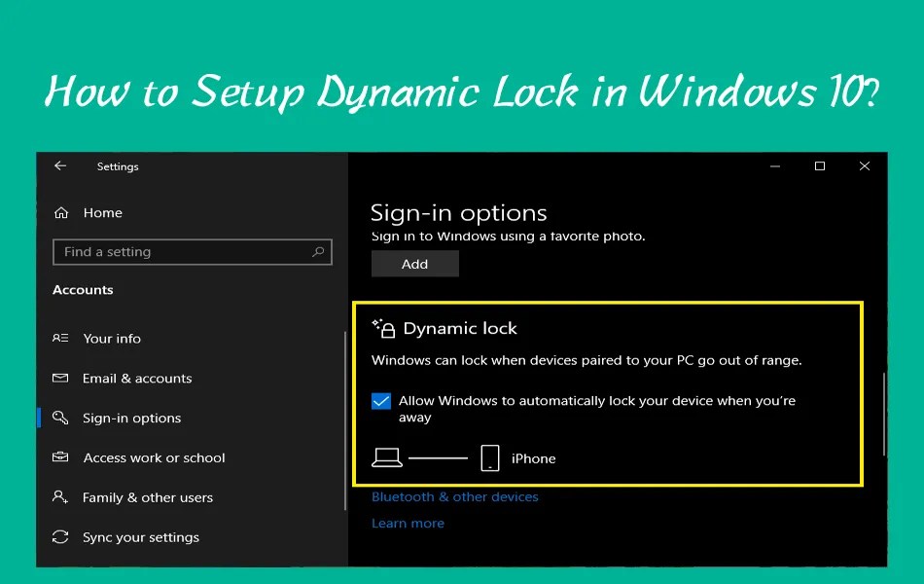924x584 pixels.
Task: Click the Your info person icon
Action: click(59, 338)
